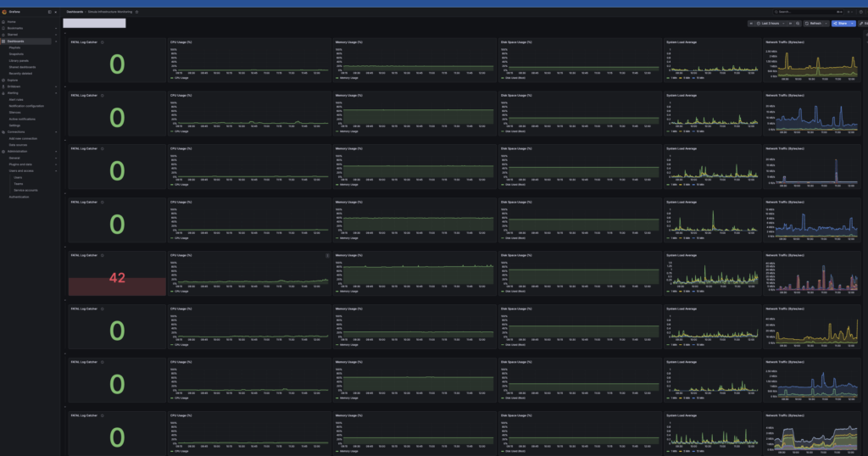Open Snapshots in the sidebar
Image resolution: width=868 pixels, height=456 pixels.
tap(16, 54)
